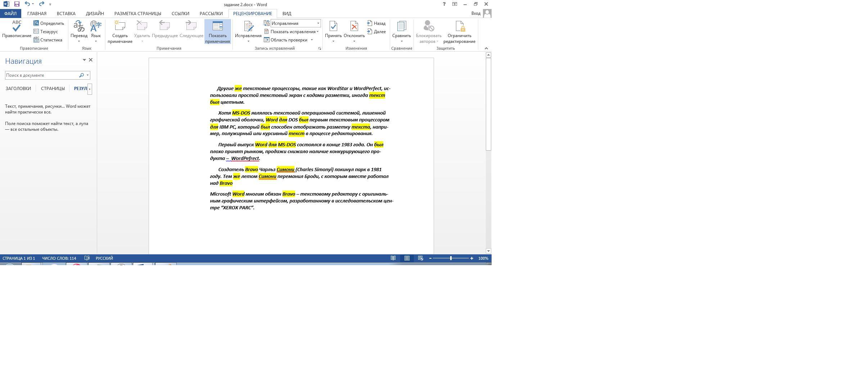
Task: Switch to the ВСТАВКА tab
Action: coord(66,14)
